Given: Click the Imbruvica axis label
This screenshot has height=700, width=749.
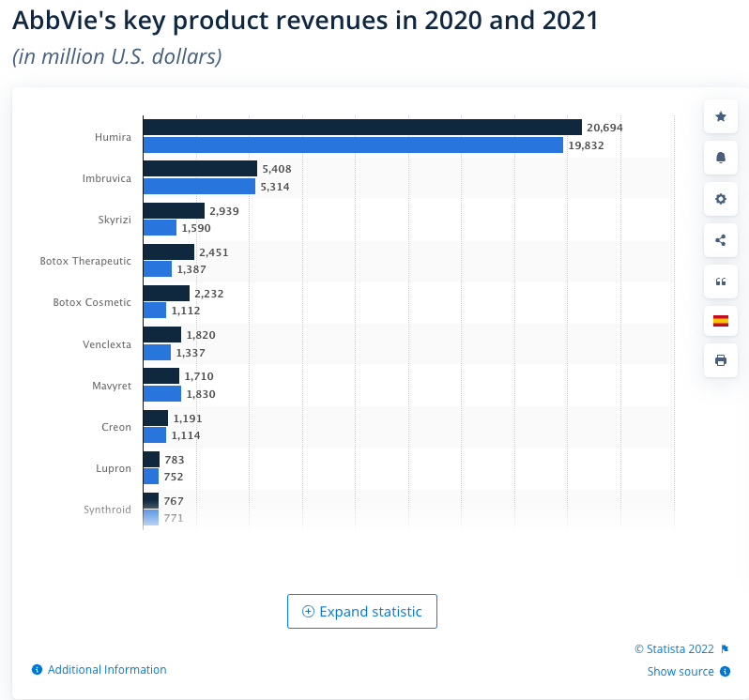Looking at the screenshot, I should click(106, 178).
